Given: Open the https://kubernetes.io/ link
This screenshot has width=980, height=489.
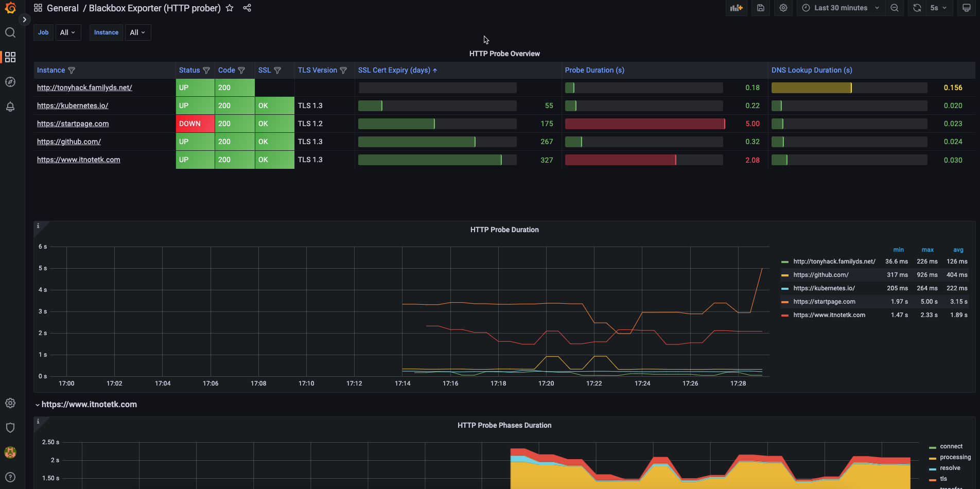Looking at the screenshot, I should (73, 106).
